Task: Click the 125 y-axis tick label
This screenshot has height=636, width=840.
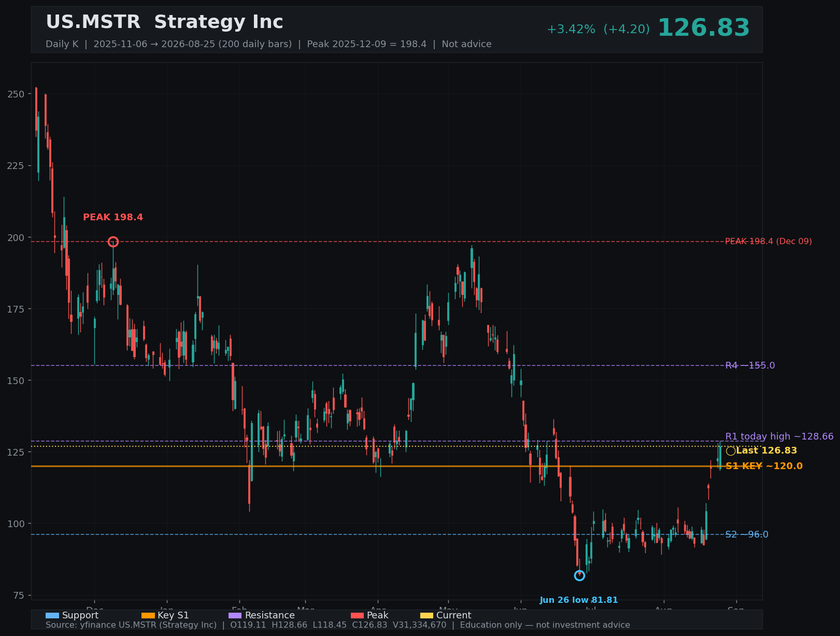Action: point(16,452)
